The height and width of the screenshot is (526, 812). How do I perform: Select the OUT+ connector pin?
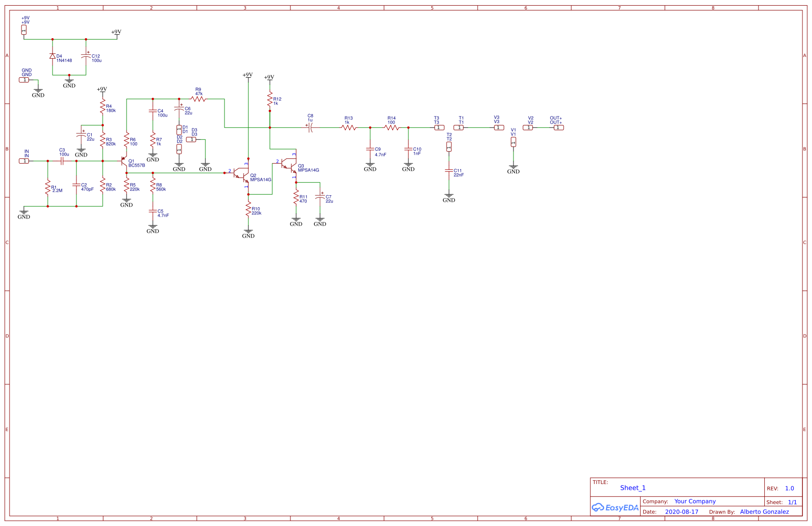(x=558, y=127)
